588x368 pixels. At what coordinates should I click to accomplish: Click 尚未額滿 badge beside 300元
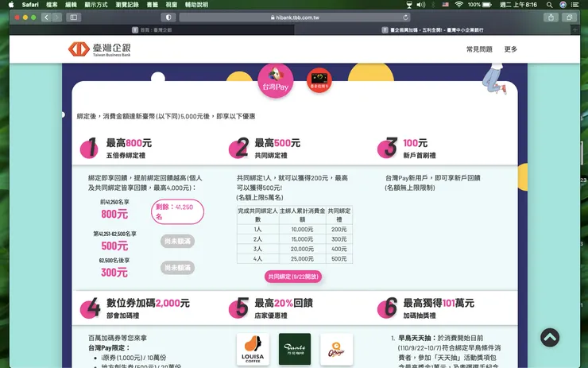(x=177, y=268)
